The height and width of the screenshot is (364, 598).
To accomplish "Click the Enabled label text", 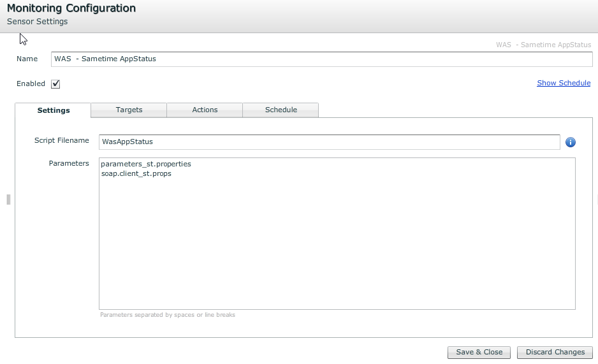I will (x=31, y=84).
